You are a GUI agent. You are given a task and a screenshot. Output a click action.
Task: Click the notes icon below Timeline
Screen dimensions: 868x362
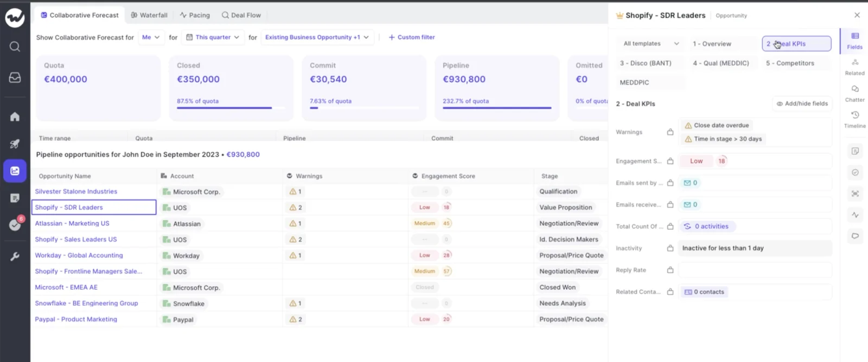click(x=855, y=151)
